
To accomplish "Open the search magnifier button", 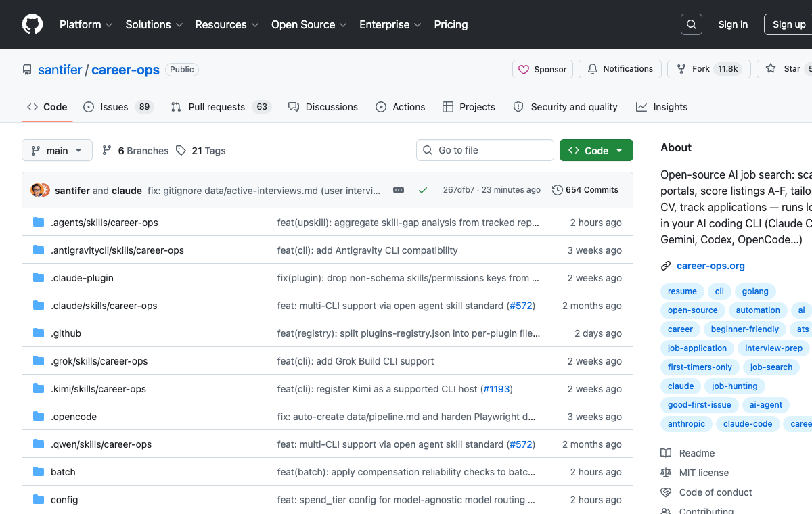I will coord(692,24).
